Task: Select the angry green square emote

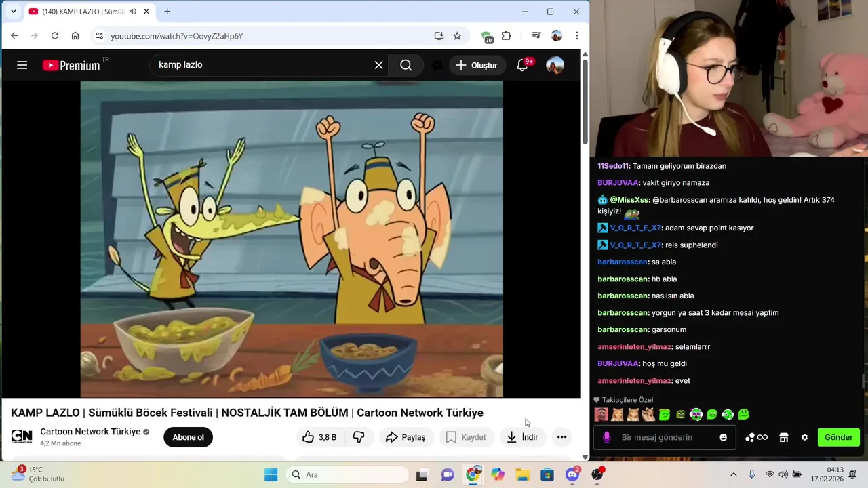Action: tap(680, 414)
